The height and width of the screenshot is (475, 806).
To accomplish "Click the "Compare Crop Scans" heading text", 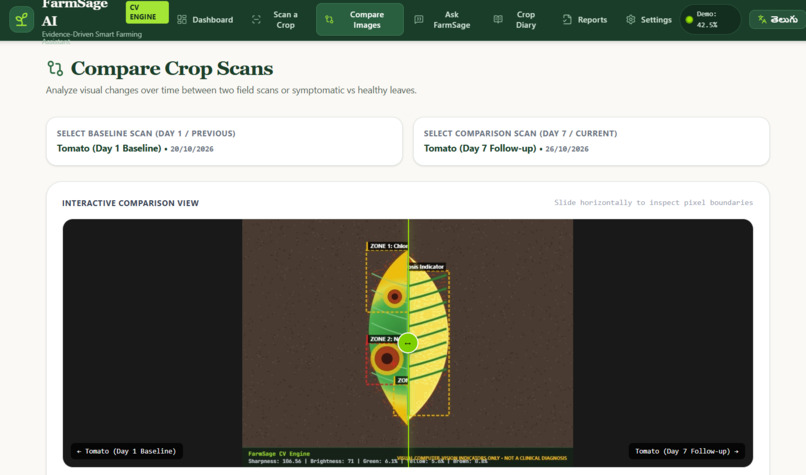I will 172,68.
